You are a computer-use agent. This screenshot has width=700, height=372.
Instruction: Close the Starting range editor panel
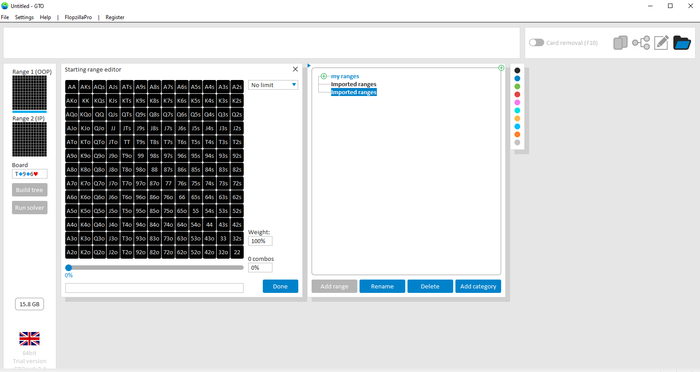(295, 69)
